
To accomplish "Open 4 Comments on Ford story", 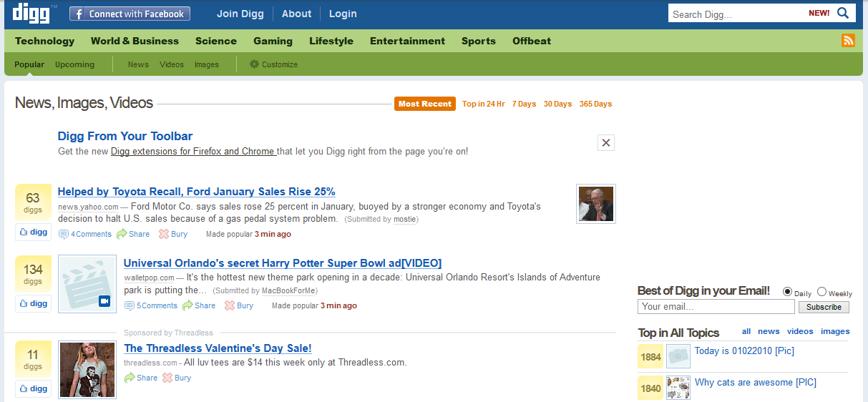I will (85, 234).
